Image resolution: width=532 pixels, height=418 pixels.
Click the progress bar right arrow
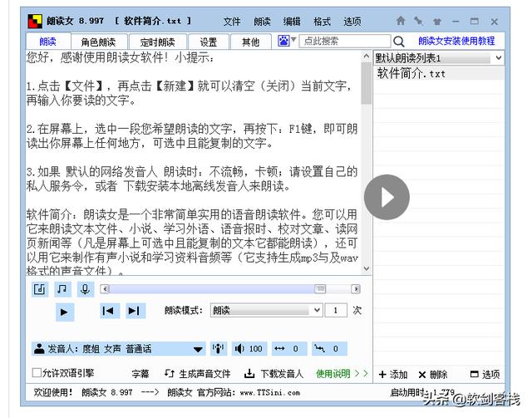(x=356, y=288)
